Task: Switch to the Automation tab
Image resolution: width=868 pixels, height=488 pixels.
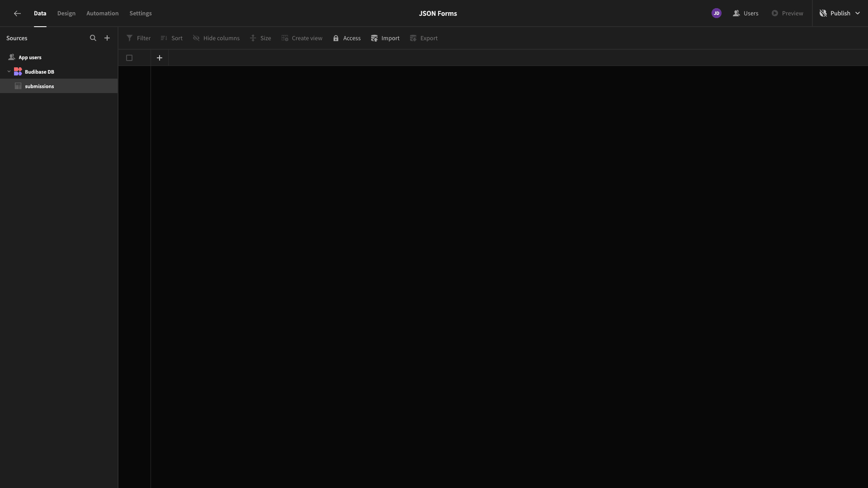Action: click(103, 14)
